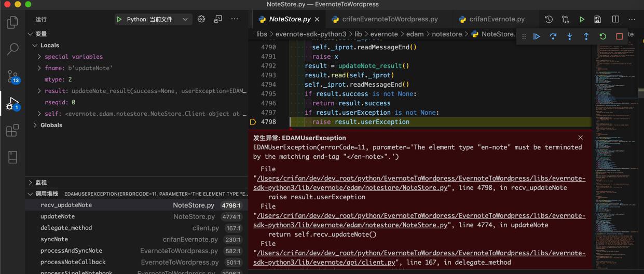Viewport: 644px width, 274px height.
Task: Open changes compare icon in editor toolbar
Action: pos(565,19)
